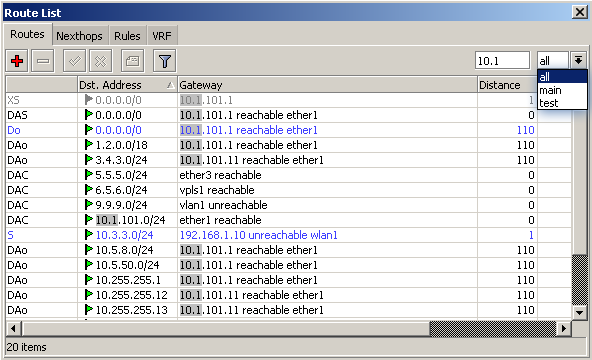Open the Rules tab
Screen dimensions: 592x360
127,36
